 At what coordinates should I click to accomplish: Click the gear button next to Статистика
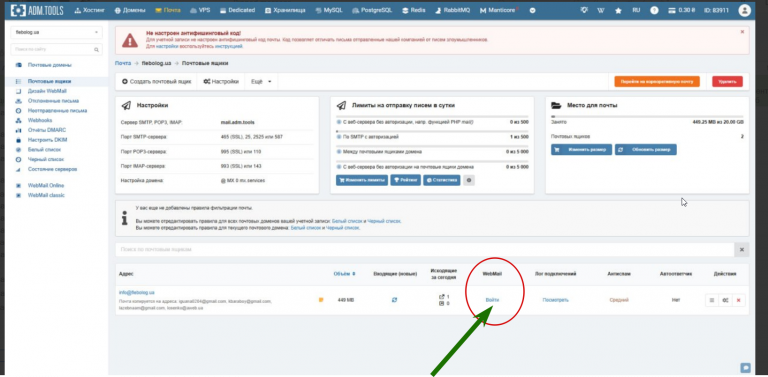tap(469, 180)
